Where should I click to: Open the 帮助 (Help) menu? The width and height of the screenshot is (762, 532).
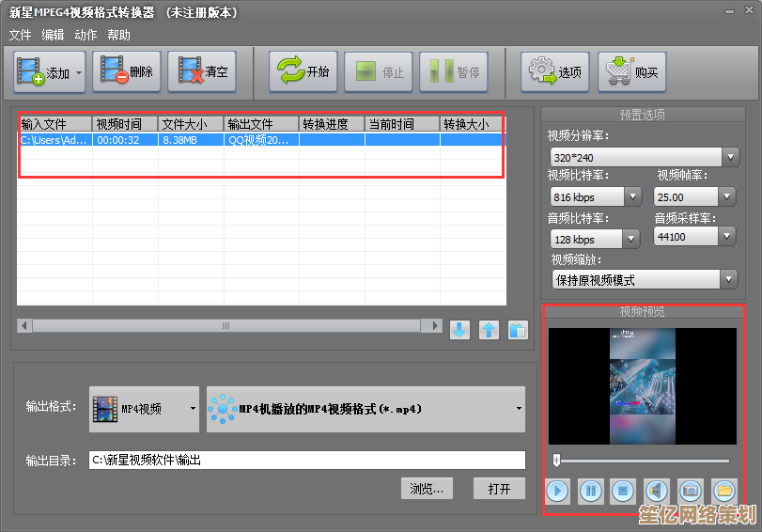pos(118,35)
